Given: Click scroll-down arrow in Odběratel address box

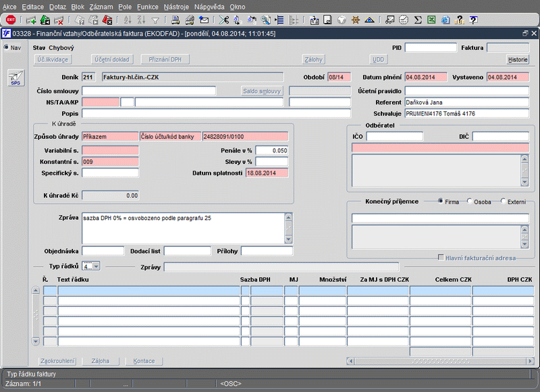Looking at the screenshot, I should tap(524, 181).
